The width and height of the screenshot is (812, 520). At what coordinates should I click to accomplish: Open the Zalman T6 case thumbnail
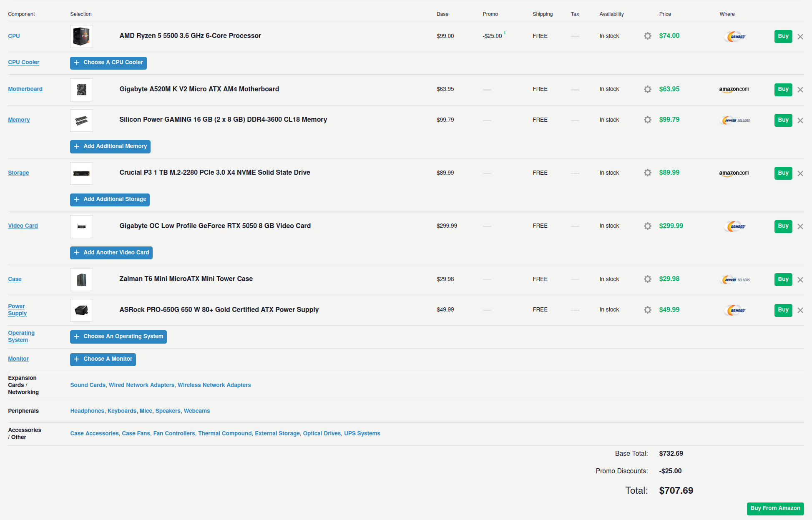click(81, 280)
